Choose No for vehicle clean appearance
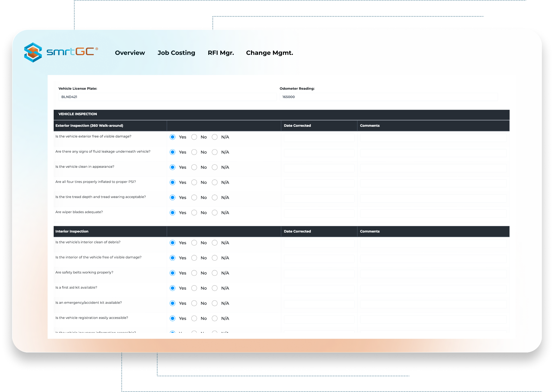 (194, 167)
